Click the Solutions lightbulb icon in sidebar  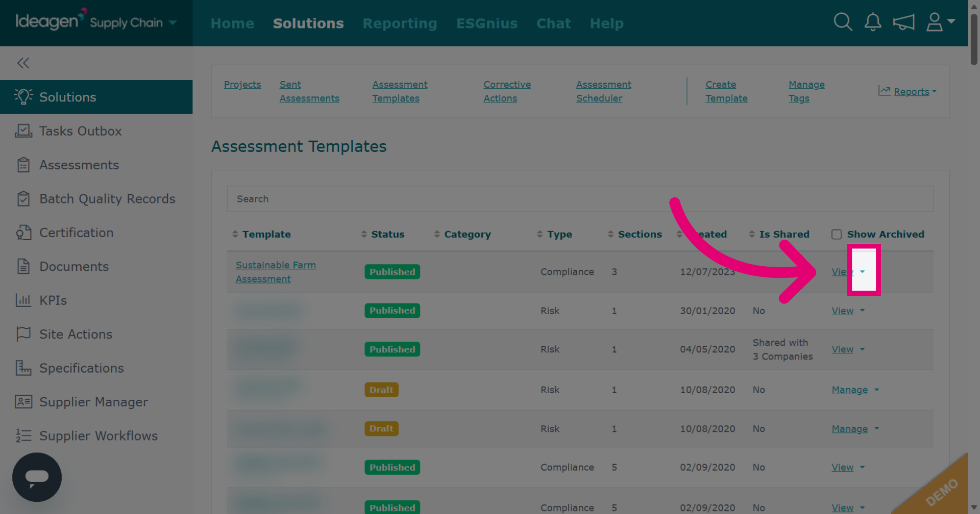[x=23, y=96]
